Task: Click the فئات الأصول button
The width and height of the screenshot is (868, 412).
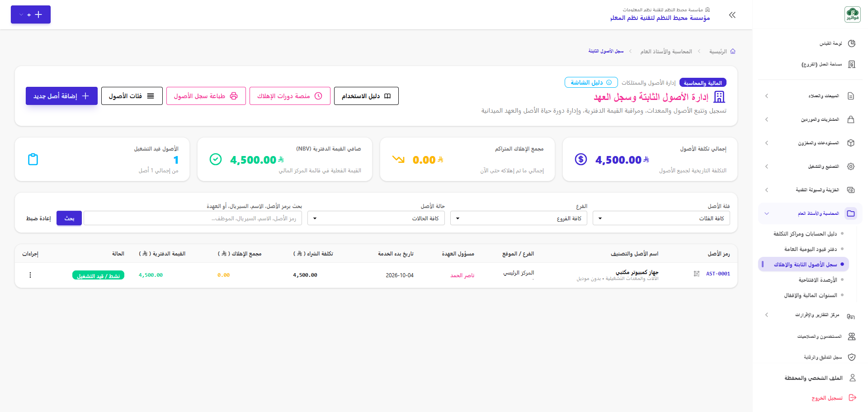Action: tap(132, 96)
